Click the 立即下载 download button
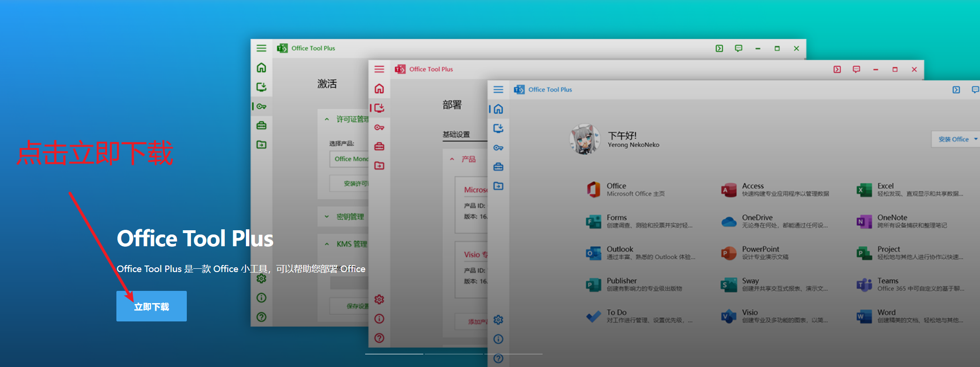This screenshot has width=980, height=367. coord(152,306)
